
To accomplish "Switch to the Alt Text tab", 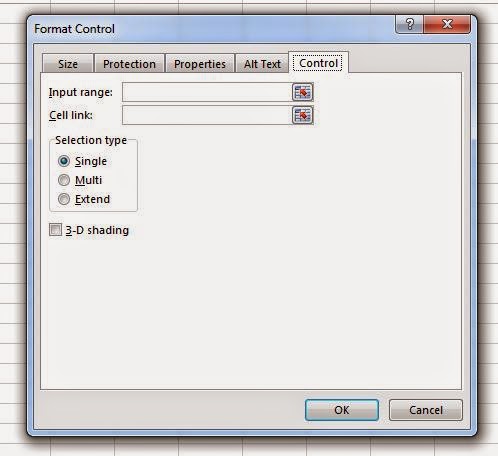I will point(262,64).
